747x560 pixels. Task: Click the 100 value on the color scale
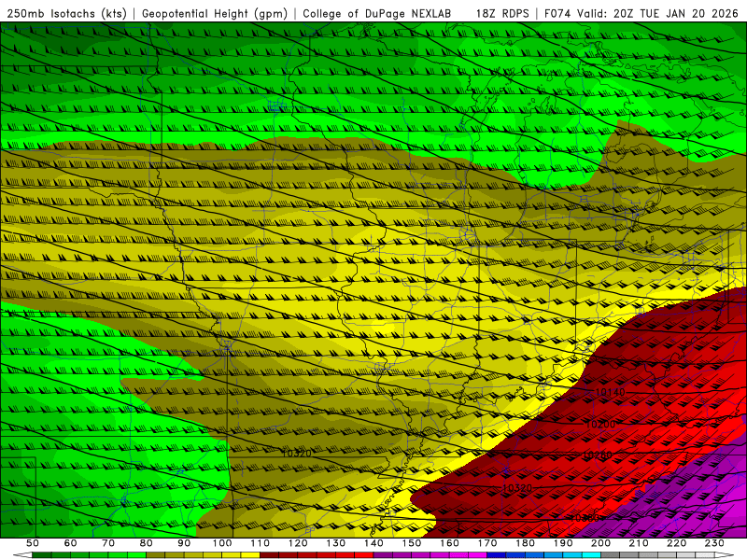coord(222,543)
